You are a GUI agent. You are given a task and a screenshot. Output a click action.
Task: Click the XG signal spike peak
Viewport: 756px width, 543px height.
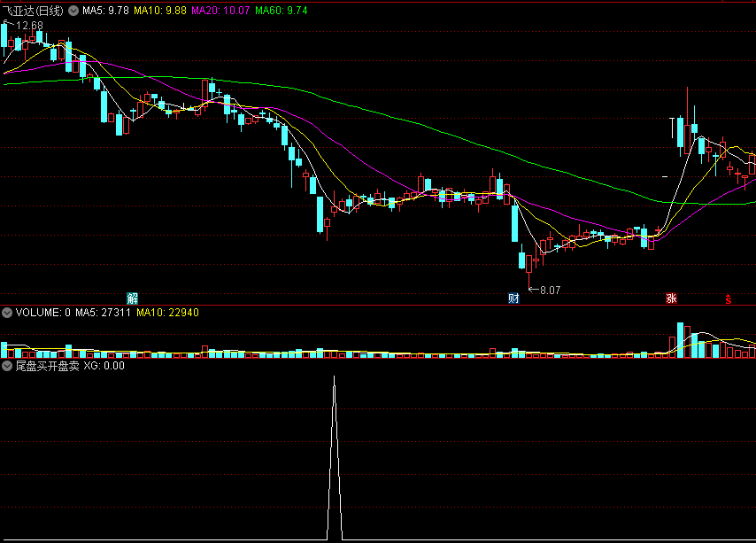(x=334, y=377)
